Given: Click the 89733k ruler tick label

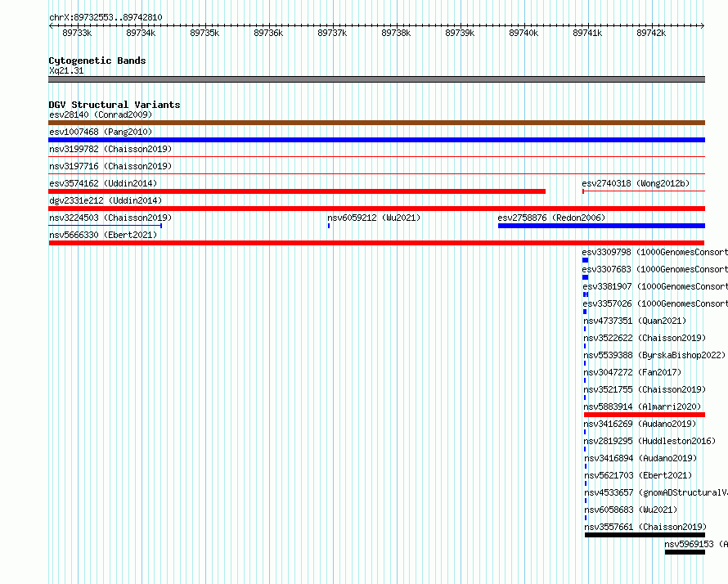Looking at the screenshot, I should tap(77, 33).
